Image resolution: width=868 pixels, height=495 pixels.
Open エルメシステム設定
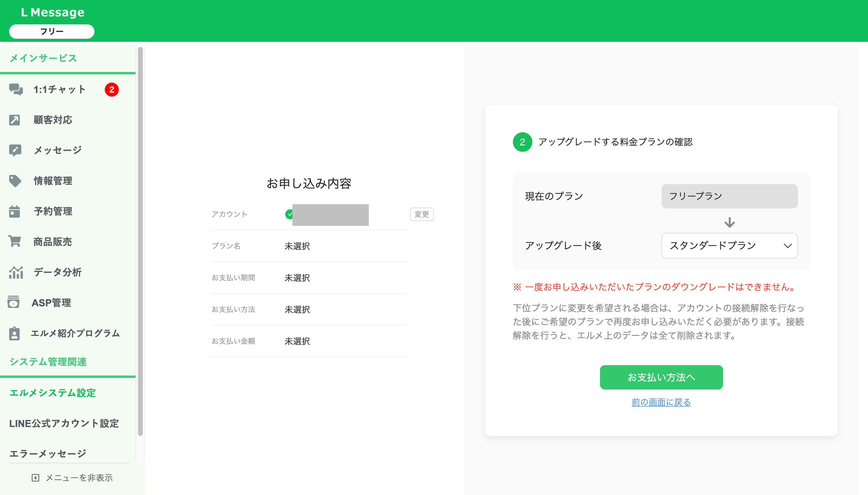53,393
